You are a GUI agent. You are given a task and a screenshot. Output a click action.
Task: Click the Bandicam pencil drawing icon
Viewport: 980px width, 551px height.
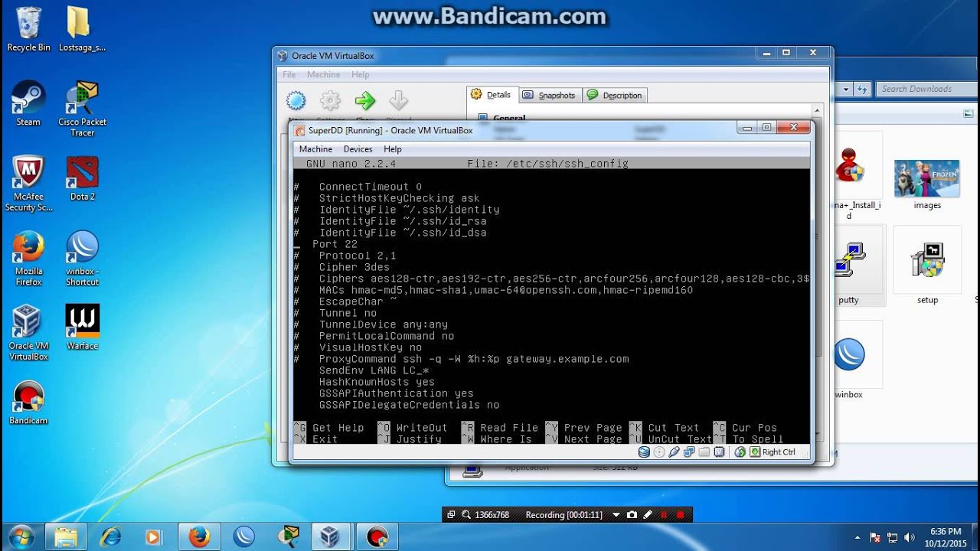[648, 515]
